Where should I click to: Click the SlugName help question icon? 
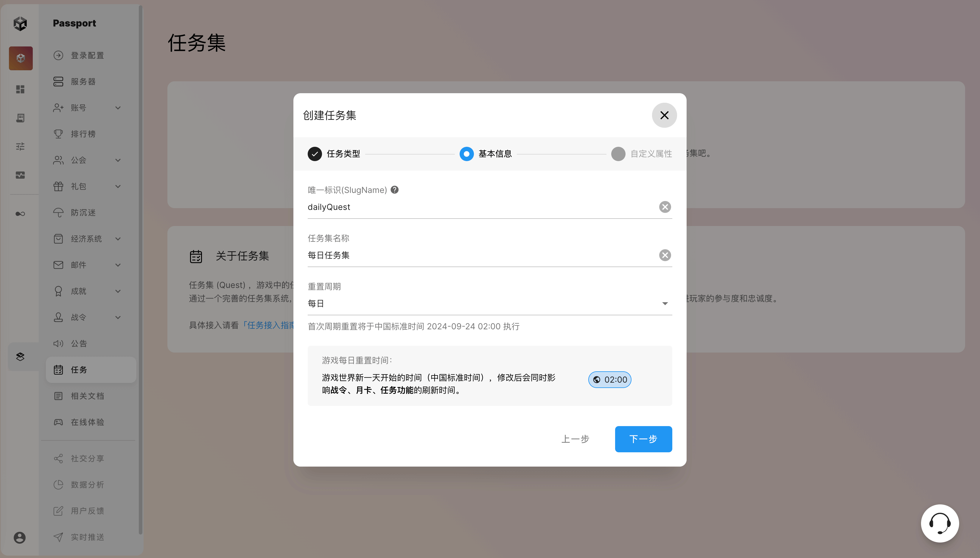pyautogui.click(x=394, y=190)
